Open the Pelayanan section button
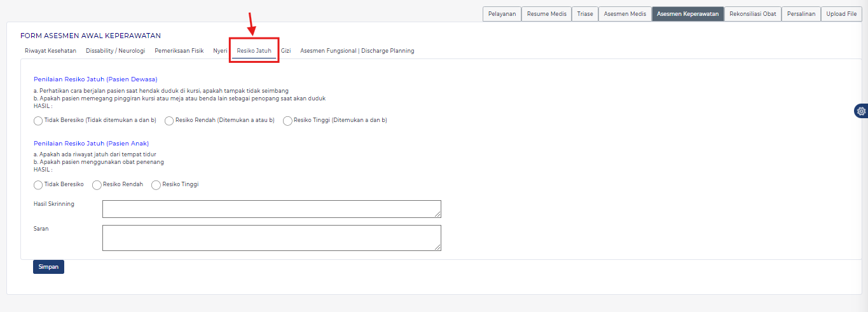The image size is (868, 312). click(502, 14)
